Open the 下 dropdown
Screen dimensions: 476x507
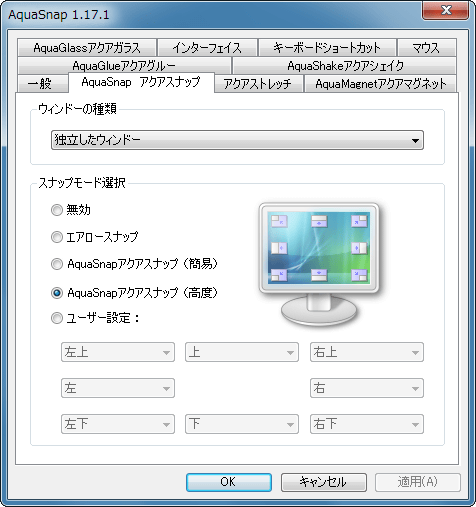pyautogui.click(x=242, y=424)
